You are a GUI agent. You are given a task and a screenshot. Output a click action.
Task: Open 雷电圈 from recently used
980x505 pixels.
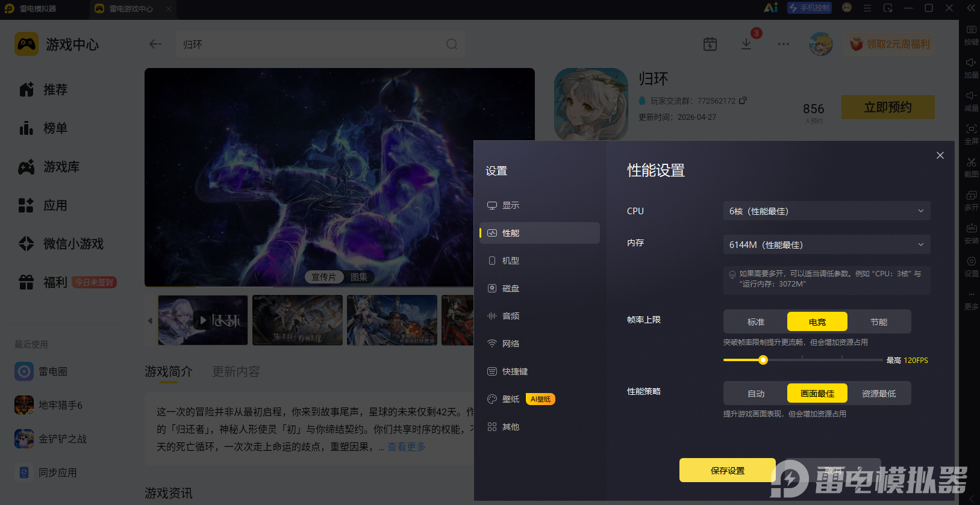(x=41, y=371)
